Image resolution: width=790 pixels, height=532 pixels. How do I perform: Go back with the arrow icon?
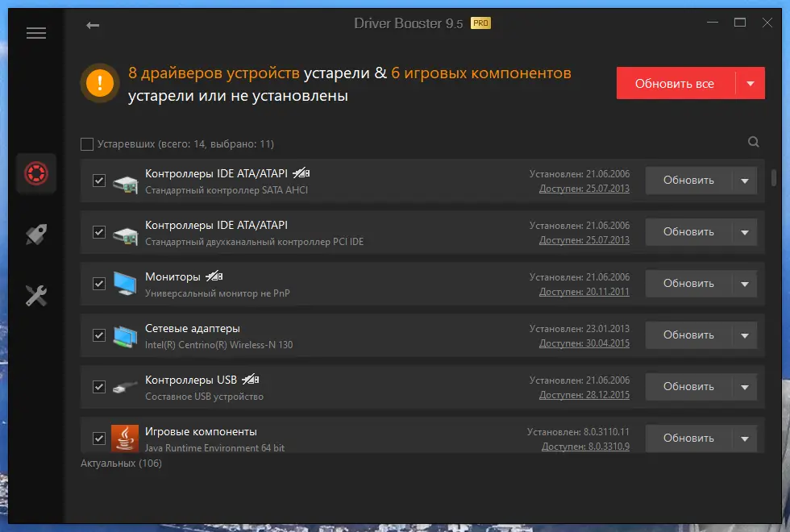[x=93, y=25]
